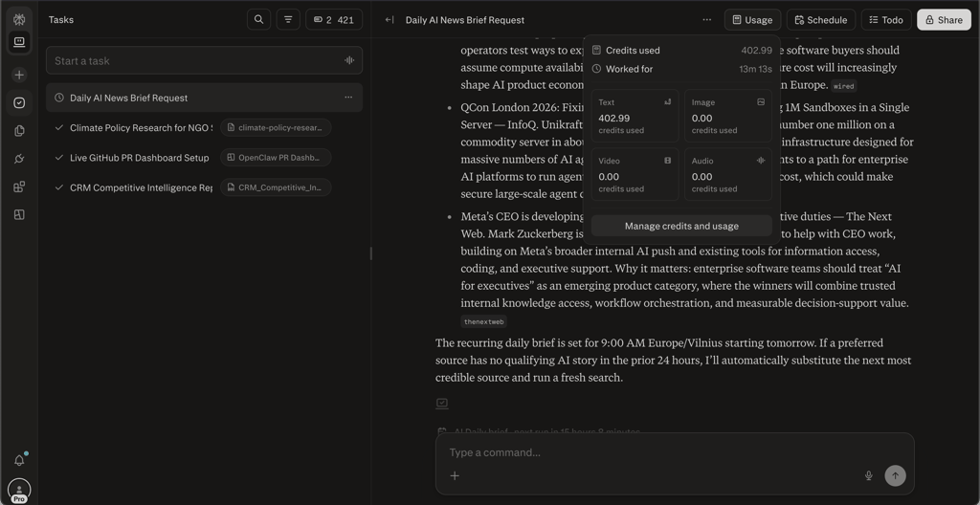Screen dimensions: 980x505
Task: Focus the Type a command input
Action: [675, 451]
